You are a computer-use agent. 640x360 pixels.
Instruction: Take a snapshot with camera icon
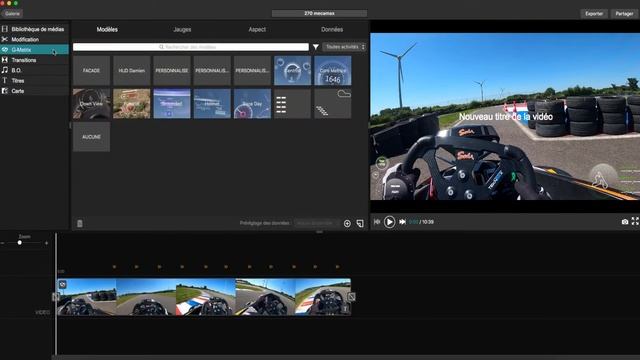tap(625, 222)
